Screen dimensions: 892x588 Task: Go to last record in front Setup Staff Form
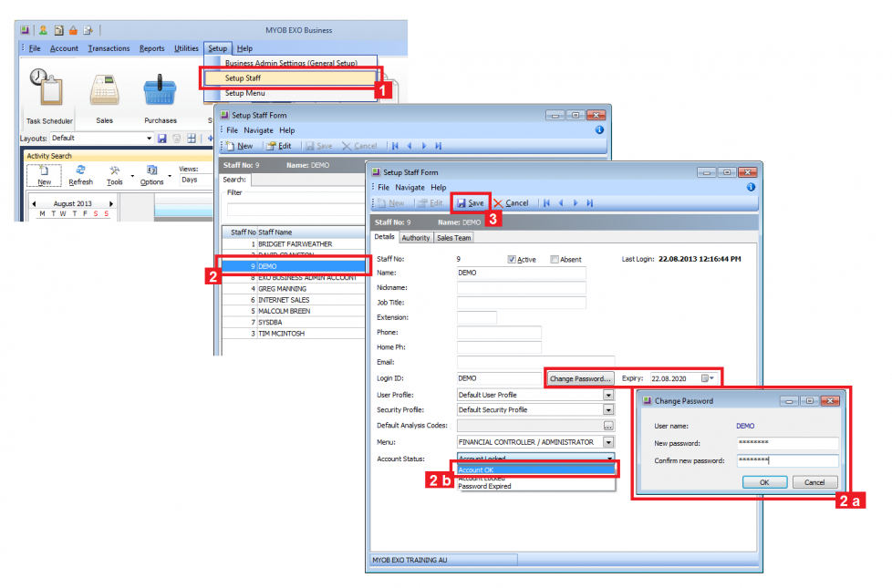pos(590,203)
